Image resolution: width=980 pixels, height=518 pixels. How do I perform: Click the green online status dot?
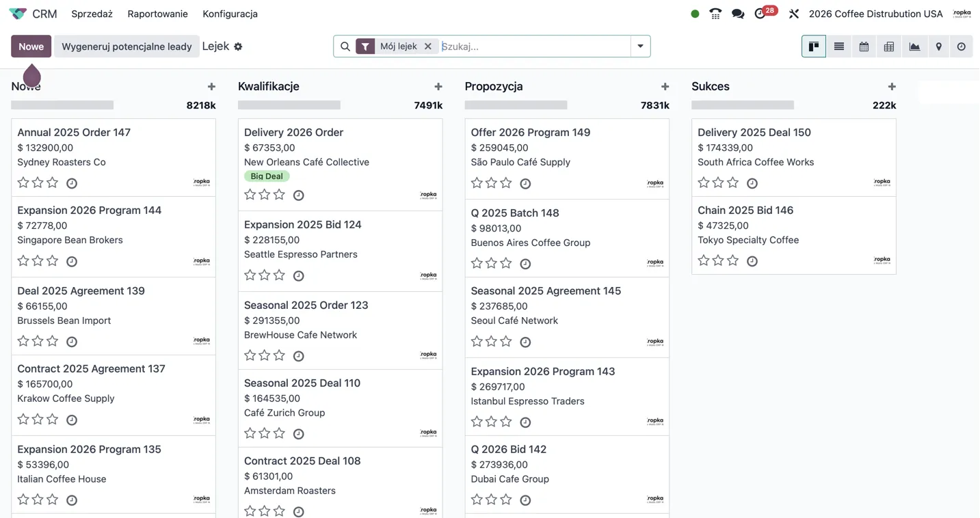(695, 14)
